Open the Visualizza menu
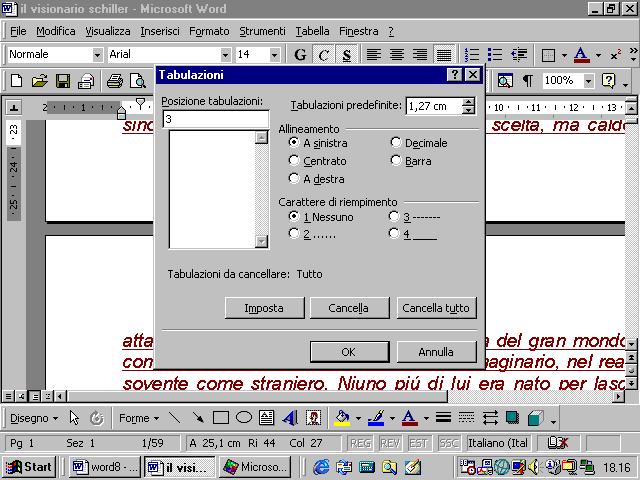The width and height of the screenshot is (640, 480). tap(108, 31)
